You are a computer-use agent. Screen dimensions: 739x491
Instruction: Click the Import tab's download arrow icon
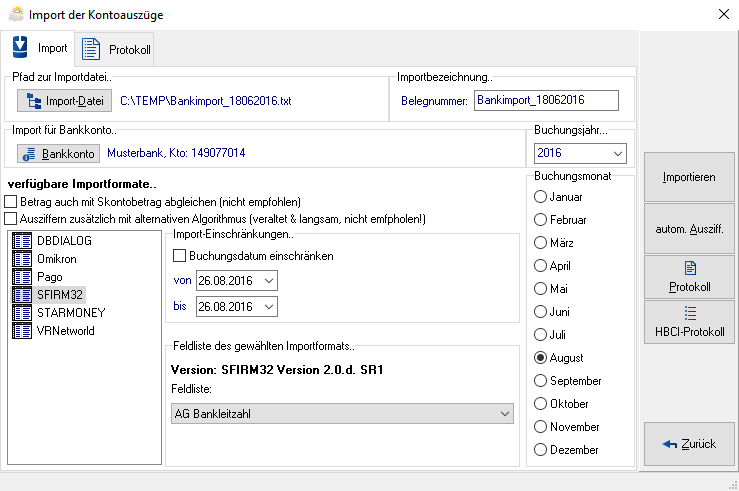coord(20,47)
